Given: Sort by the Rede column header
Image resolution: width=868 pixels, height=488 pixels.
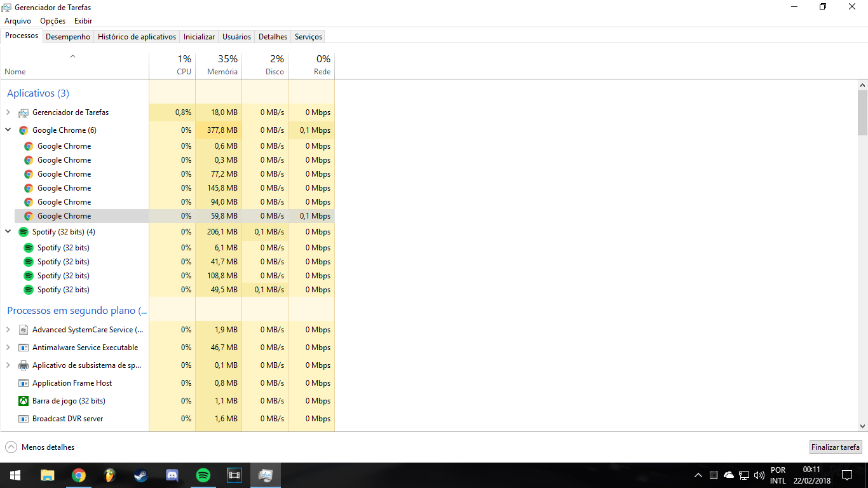Looking at the screenshot, I should point(311,65).
